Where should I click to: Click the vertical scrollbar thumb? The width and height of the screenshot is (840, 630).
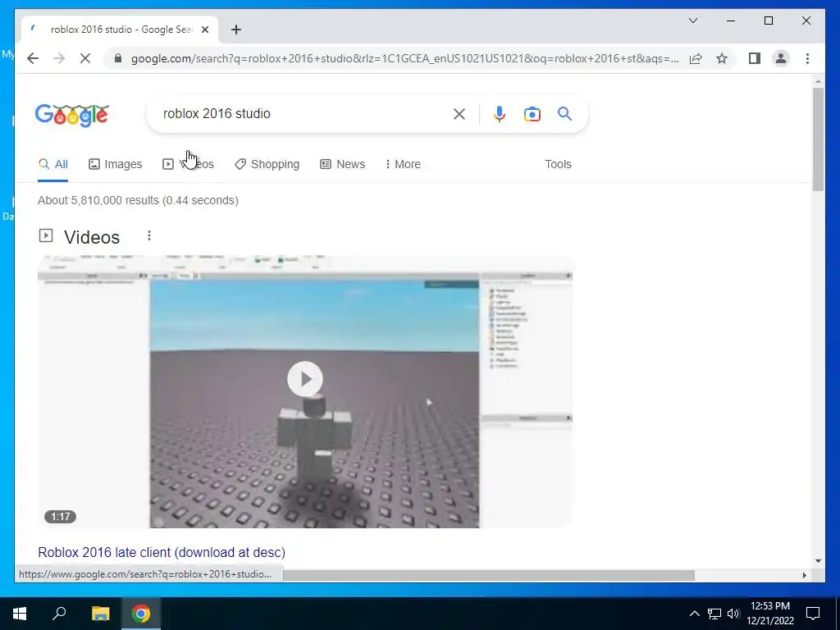(x=818, y=139)
